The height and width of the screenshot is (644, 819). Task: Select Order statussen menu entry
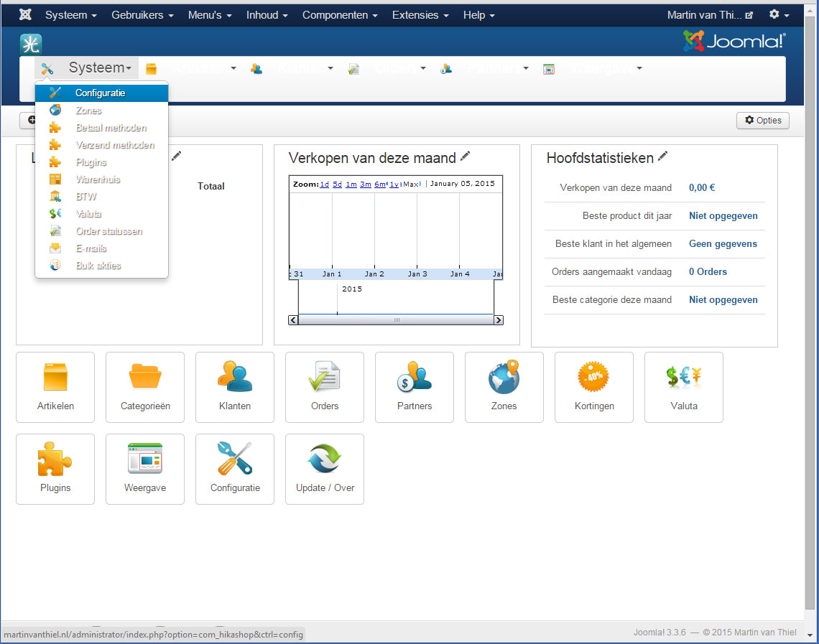101,230
